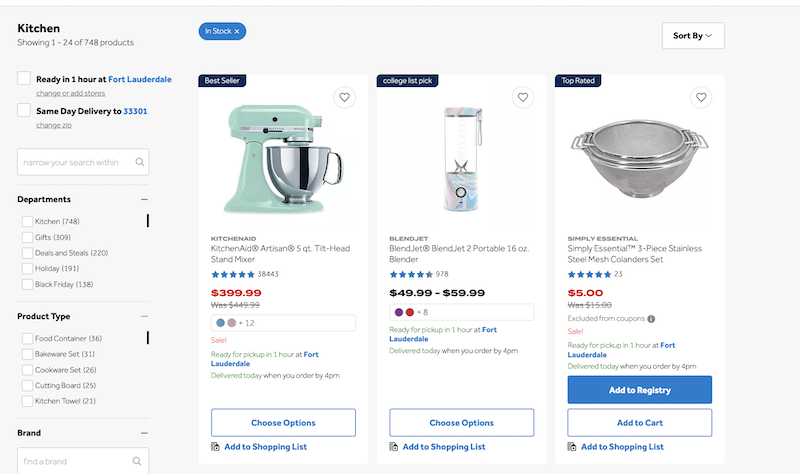Click the search magnifier in narrow-search box

(140, 162)
